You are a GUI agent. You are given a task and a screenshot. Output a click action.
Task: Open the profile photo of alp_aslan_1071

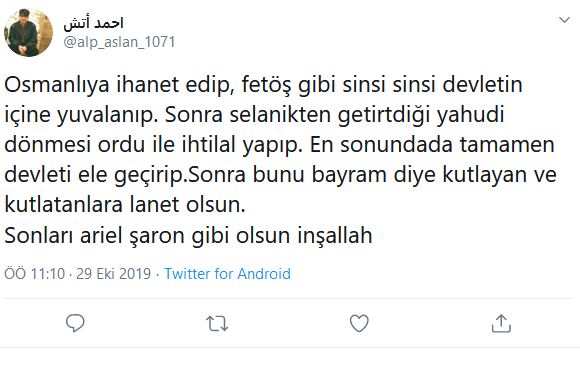coord(28,33)
